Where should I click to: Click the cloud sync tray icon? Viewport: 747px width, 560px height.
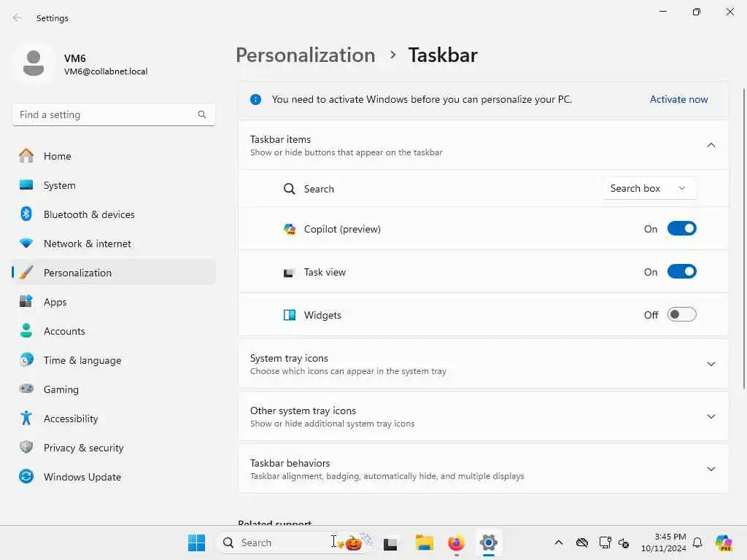coord(581,542)
